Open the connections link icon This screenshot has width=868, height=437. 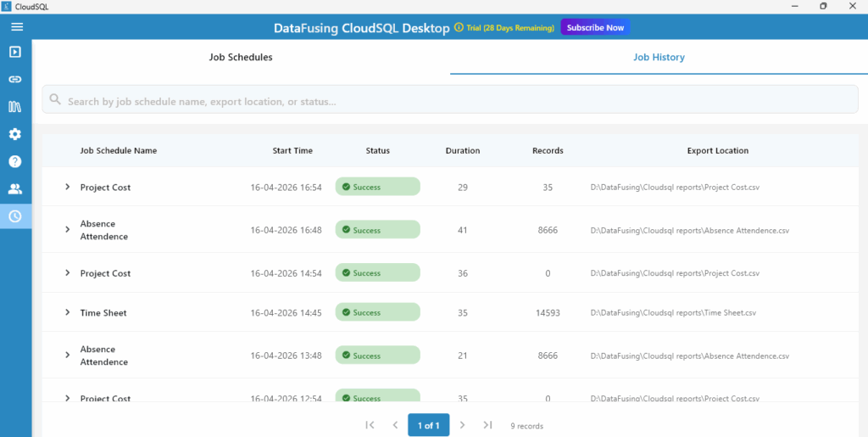(x=15, y=79)
